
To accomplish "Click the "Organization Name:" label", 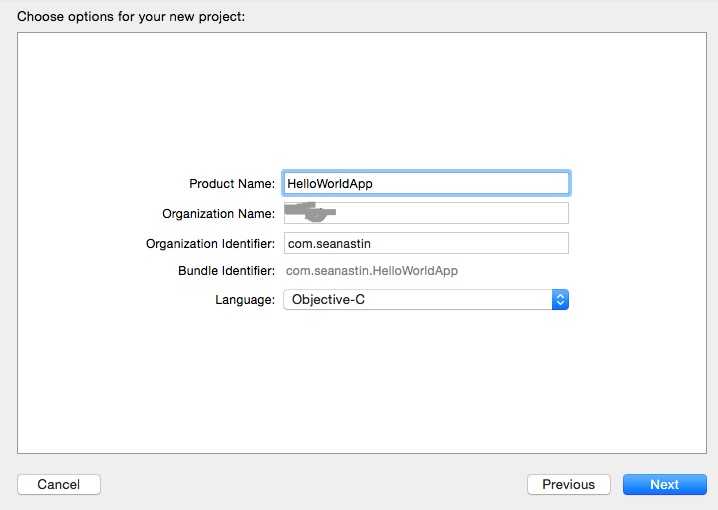I will (218, 214).
